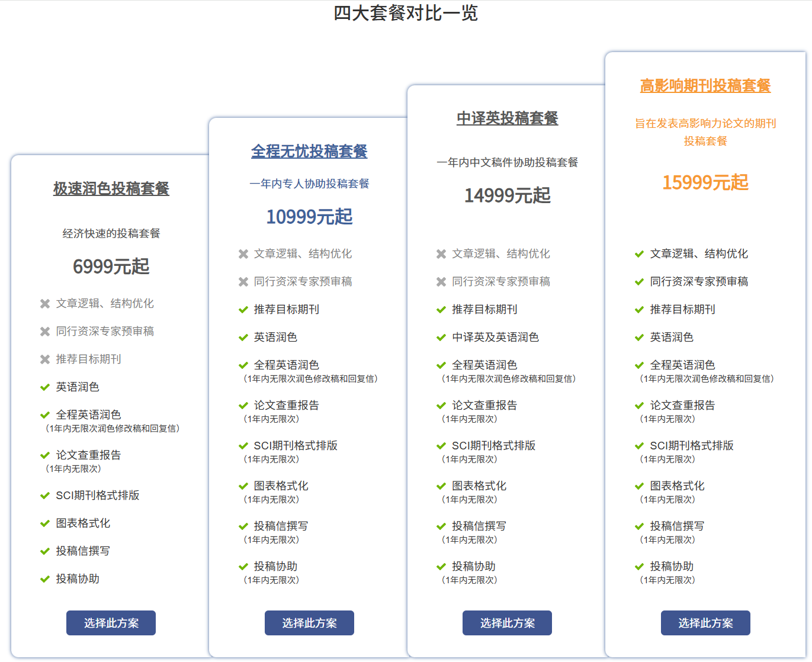Click the cross icon beside 同行资深专家预审稿 in 全程无忧套餐
Image resolution: width=812 pixels, height=662 pixels.
(243, 281)
